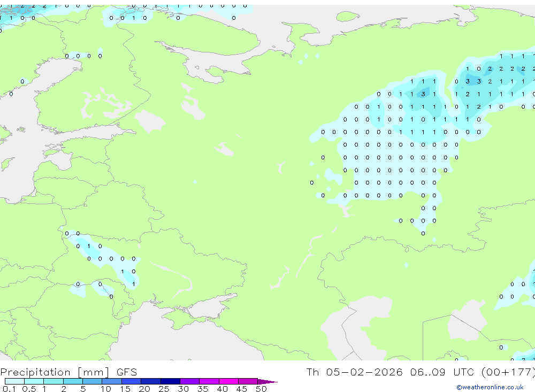Pick the 5–10 mm legend swatch
The image size is (535, 392).
pos(92,381)
